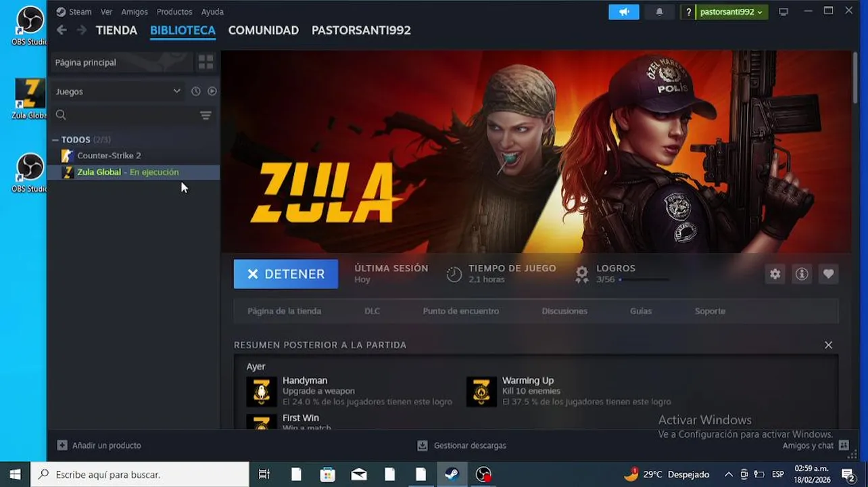Expand pastorsanti992 account dropdown
This screenshot has height=487, width=868.
coord(731,11)
